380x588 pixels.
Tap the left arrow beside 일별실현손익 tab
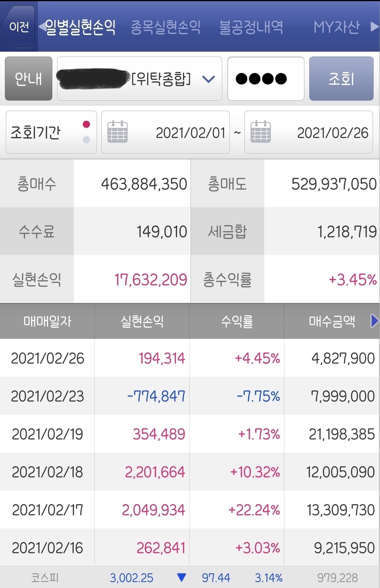[x=42, y=27]
